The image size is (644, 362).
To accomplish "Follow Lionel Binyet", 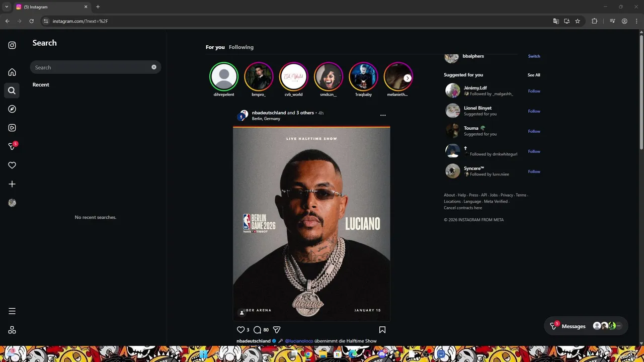I will [x=534, y=111].
